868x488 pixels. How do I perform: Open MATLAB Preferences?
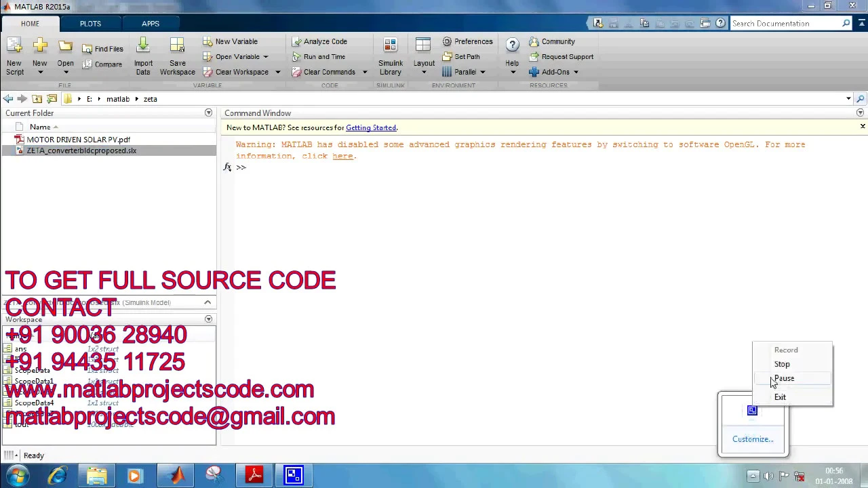tap(467, 41)
